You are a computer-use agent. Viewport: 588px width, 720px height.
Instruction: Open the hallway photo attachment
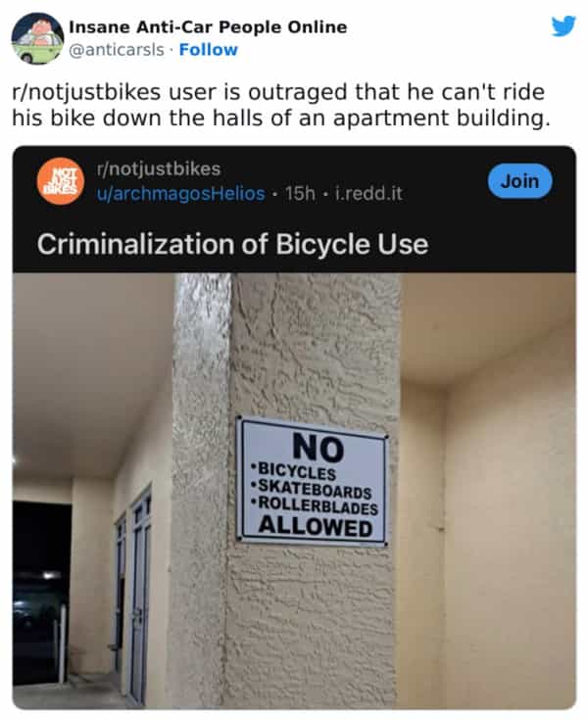[x=294, y=491]
